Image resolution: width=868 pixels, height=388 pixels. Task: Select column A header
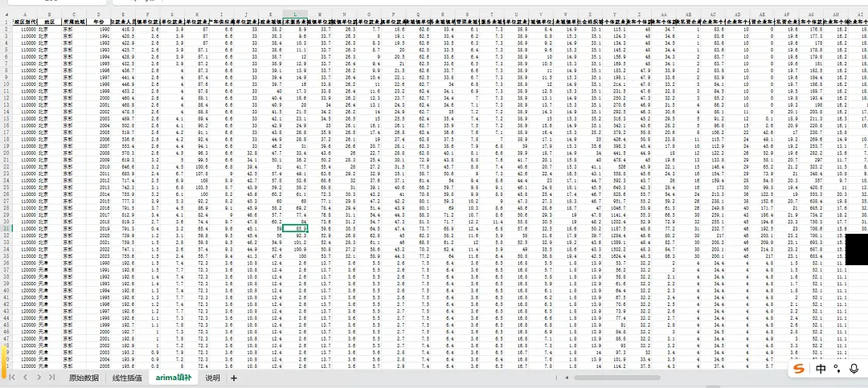tap(24, 14)
